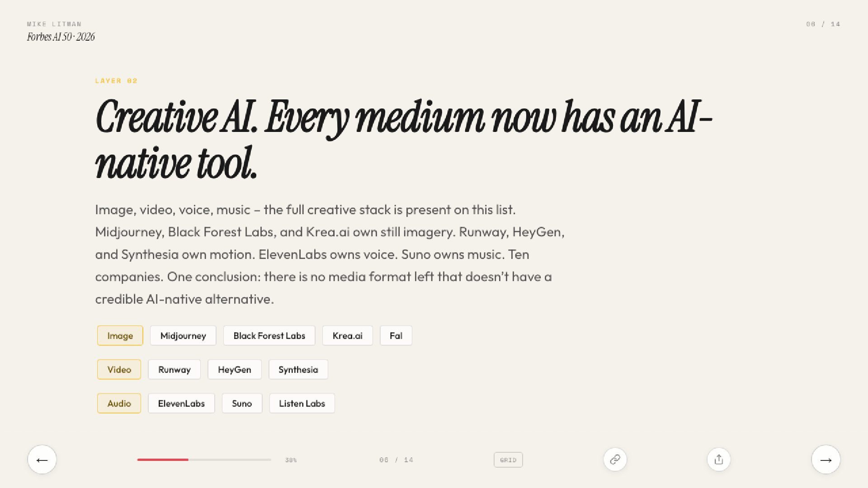Click the Listen Labs chip
868x488 pixels.
[x=302, y=404]
